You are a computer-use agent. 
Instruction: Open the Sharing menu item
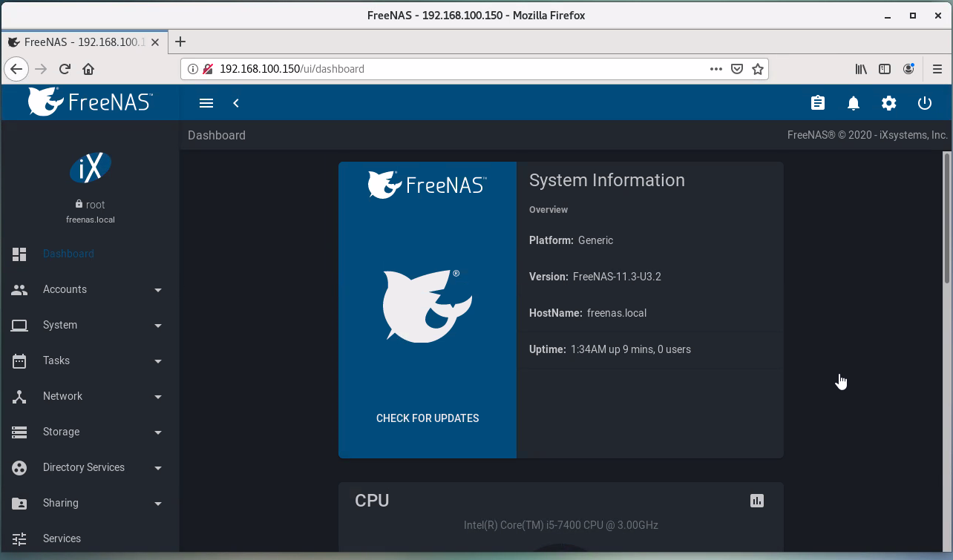click(x=90, y=503)
